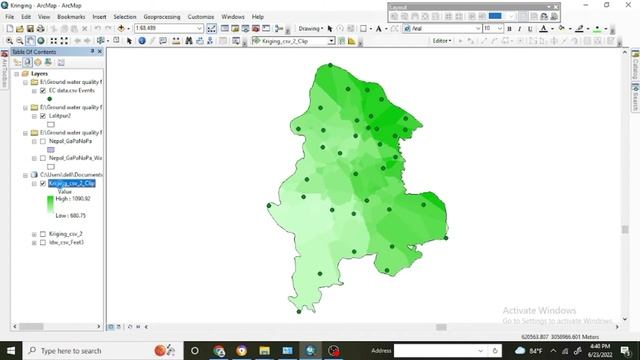Save the map document
The width and height of the screenshot is (640, 360).
[x=30, y=29]
